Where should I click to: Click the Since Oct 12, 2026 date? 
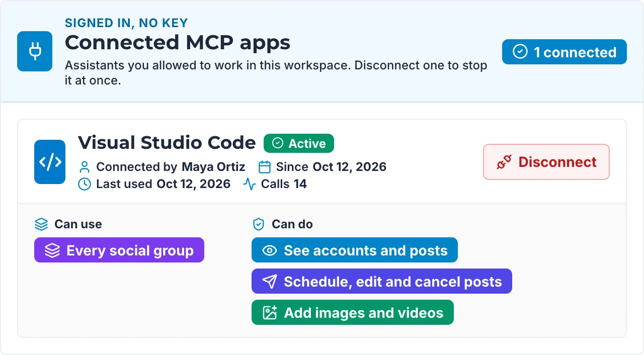pyautogui.click(x=350, y=167)
